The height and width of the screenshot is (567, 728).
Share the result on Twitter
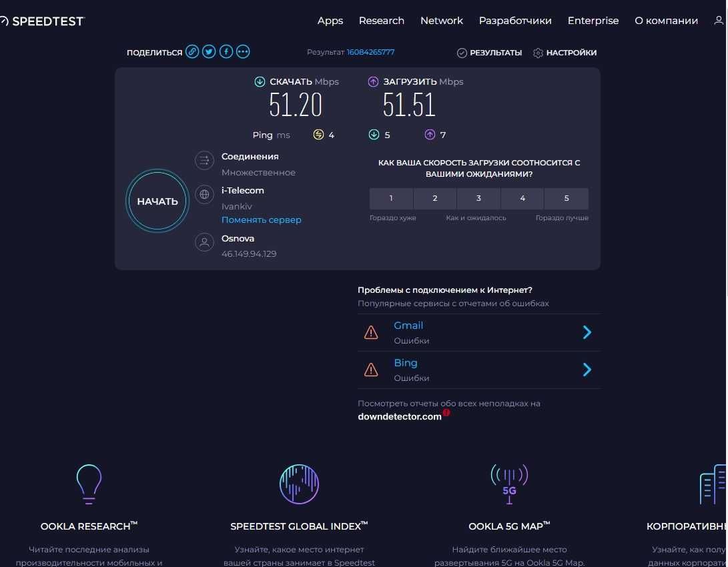pyautogui.click(x=209, y=51)
